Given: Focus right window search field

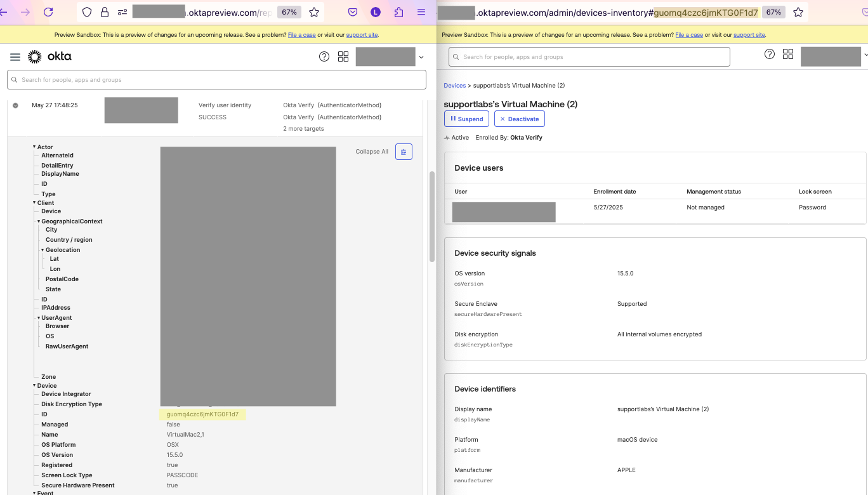Looking at the screenshot, I should coord(589,56).
